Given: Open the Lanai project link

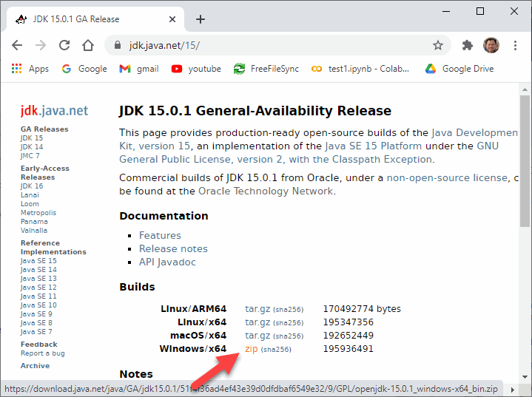Looking at the screenshot, I should point(30,195).
